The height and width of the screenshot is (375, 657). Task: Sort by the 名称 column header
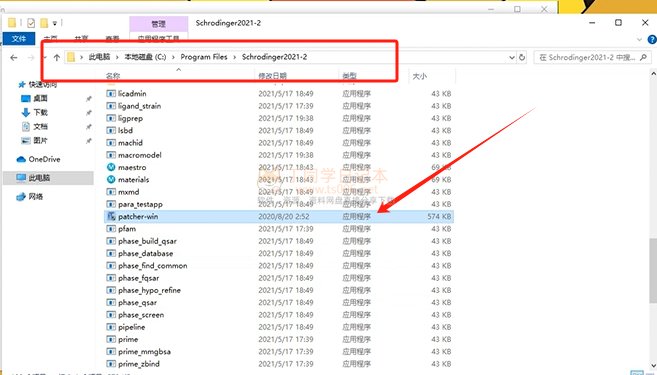(113, 76)
